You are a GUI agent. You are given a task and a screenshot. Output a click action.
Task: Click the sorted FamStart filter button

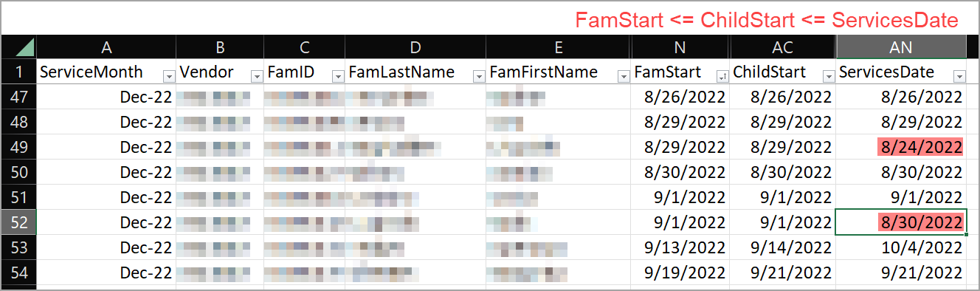[722, 75]
